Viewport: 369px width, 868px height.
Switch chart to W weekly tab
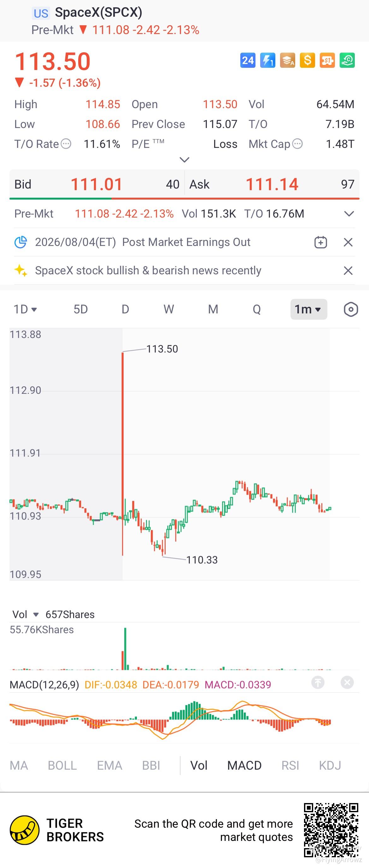(168, 309)
